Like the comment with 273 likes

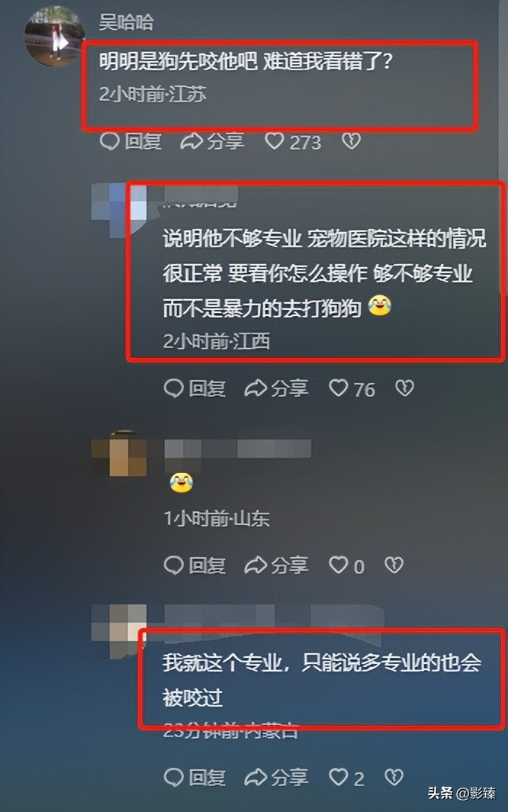pos(293,141)
